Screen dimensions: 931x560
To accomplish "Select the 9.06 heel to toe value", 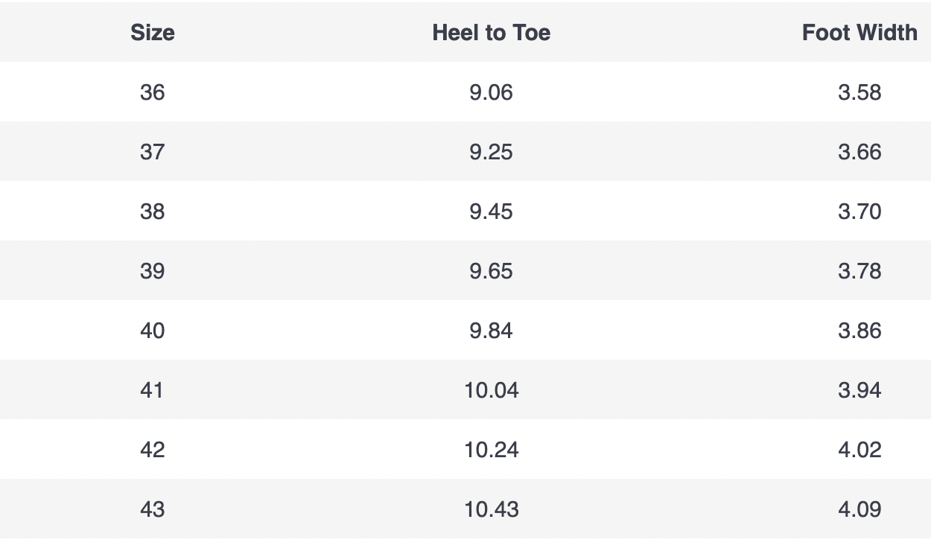I will coord(491,92).
